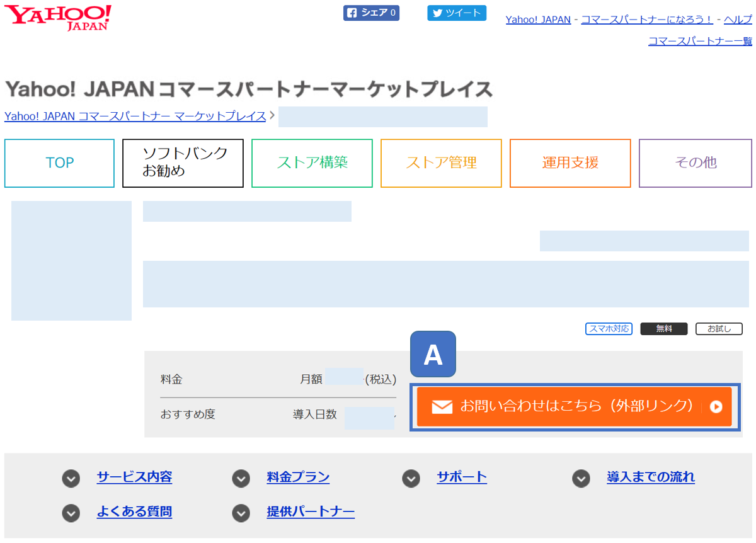The image size is (756, 543).
Task: Jump to 料金プラン section link
Action: pos(298,477)
